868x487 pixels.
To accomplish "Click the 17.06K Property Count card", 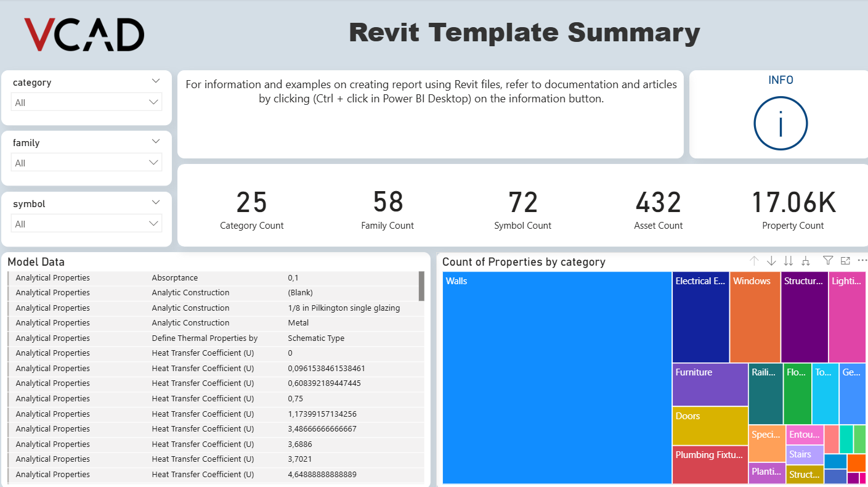I will click(793, 210).
